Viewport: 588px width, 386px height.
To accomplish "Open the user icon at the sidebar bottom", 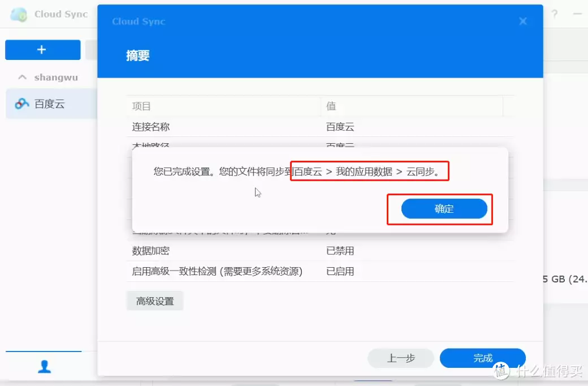I will point(44,366).
